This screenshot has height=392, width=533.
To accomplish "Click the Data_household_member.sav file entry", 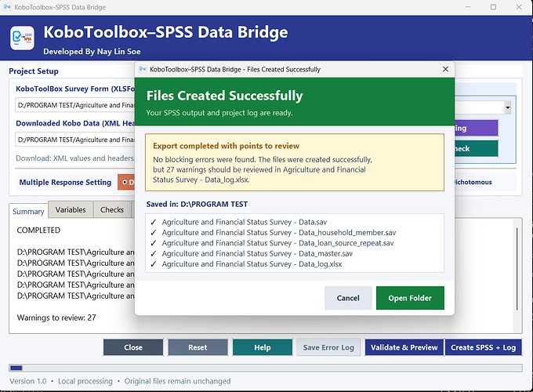I will point(279,233).
